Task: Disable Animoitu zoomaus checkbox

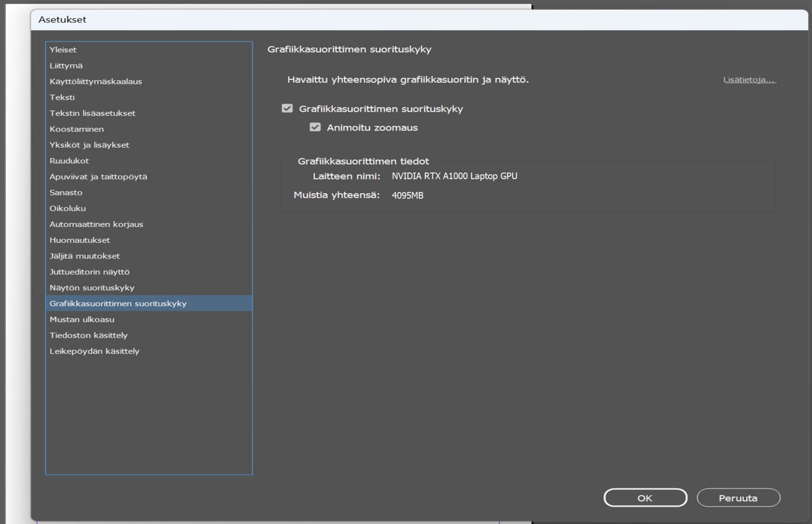Action: click(x=315, y=127)
